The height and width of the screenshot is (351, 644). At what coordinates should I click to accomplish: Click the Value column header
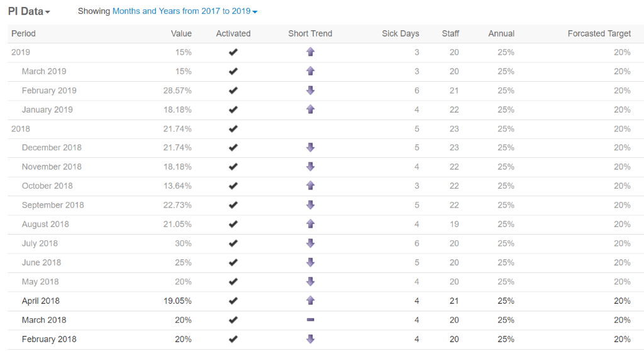point(181,34)
